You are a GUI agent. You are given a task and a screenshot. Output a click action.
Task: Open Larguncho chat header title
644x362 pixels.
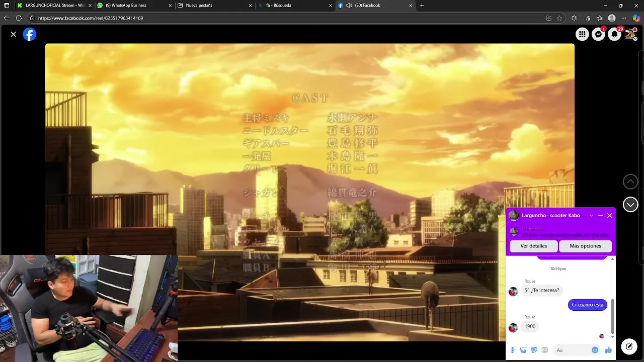551,216
